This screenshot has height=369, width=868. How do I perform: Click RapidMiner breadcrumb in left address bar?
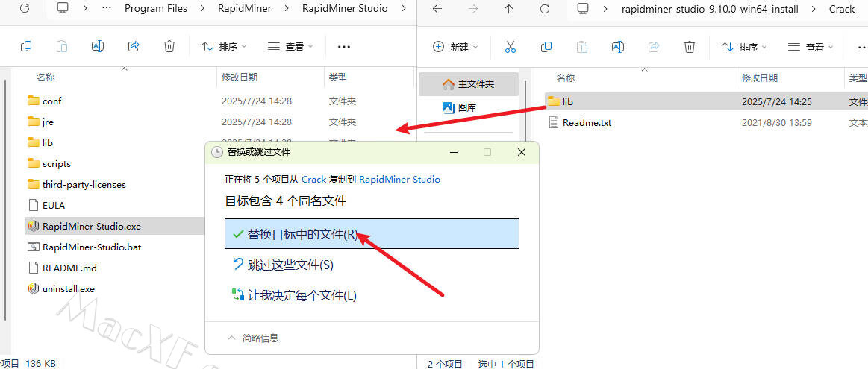coord(245,8)
